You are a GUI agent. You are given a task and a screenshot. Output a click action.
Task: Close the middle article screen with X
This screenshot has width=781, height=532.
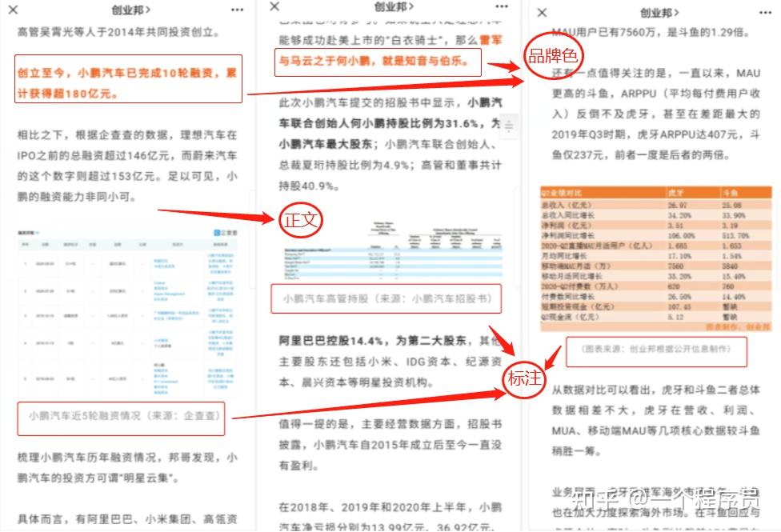(x=274, y=6)
